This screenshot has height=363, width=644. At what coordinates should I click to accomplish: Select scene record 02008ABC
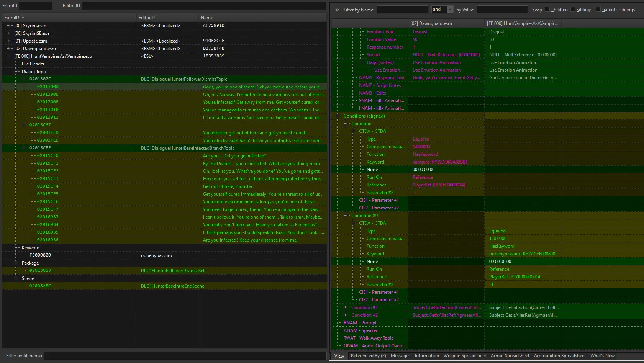pos(164,286)
